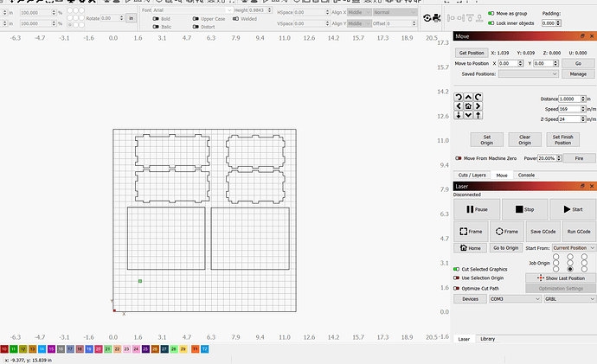Toggle the Italic text switch
The width and height of the screenshot is (597, 364).
[156, 27]
